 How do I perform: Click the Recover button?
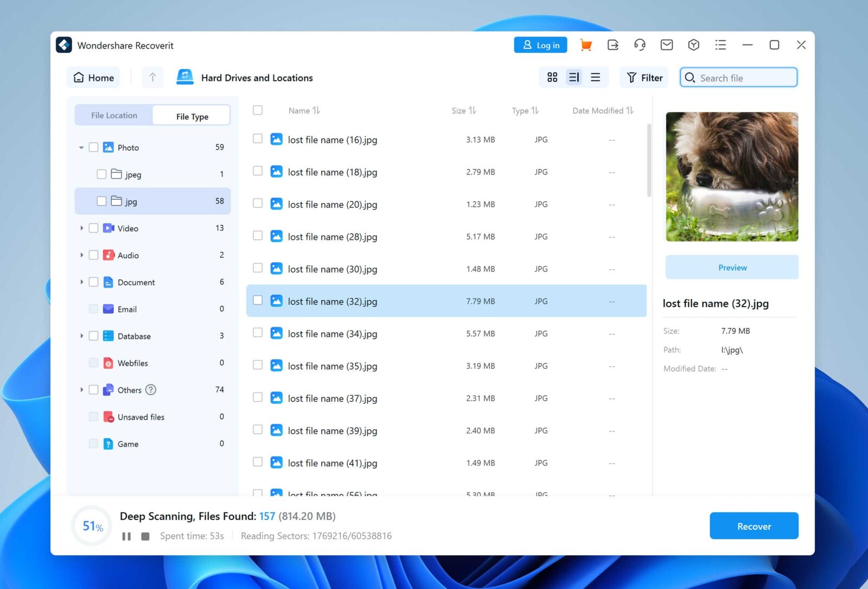754,525
